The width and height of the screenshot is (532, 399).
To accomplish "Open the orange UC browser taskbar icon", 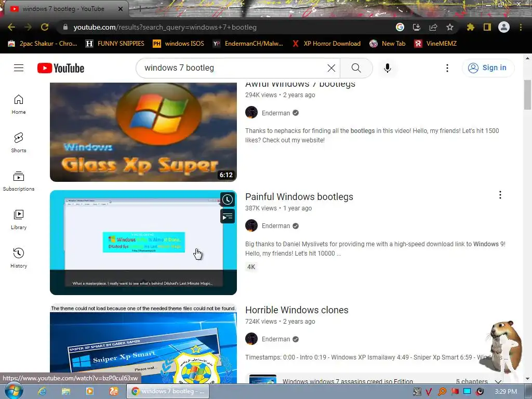I will [x=114, y=391].
